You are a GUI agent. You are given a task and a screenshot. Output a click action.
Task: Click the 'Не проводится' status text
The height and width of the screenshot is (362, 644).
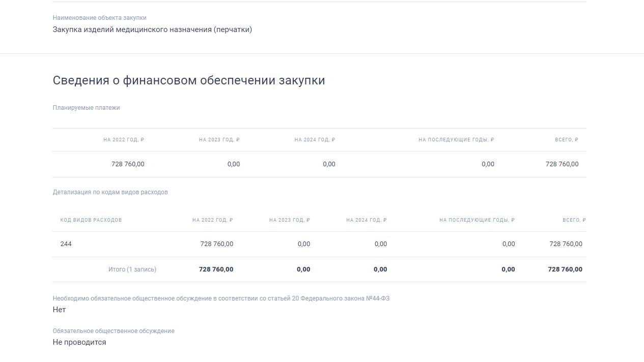click(x=79, y=342)
